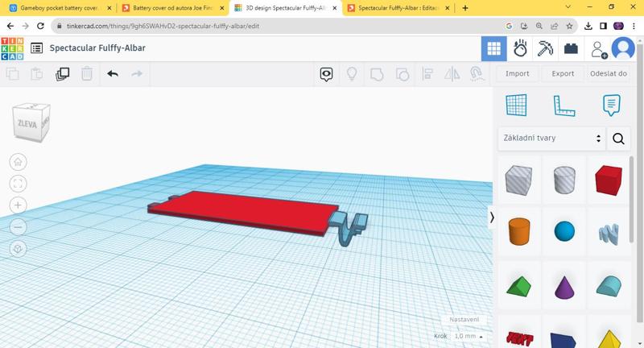Open the browser downloads icon
The width and height of the screenshot is (644, 348).
(x=588, y=26)
